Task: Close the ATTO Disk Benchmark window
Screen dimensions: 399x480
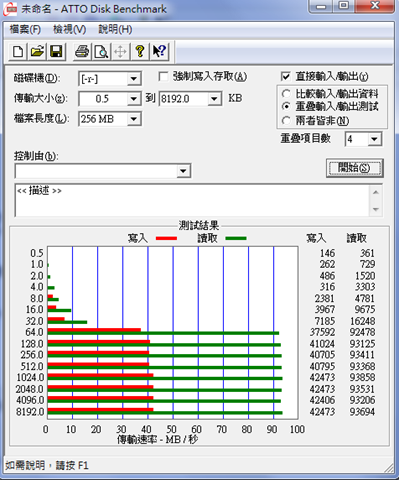Action: pyautogui.click(x=375, y=6)
